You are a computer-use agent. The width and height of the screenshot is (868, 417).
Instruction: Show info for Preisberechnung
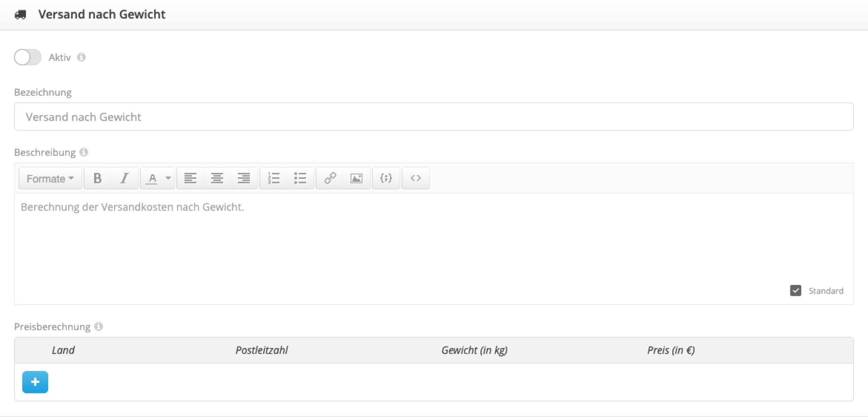click(99, 327)
